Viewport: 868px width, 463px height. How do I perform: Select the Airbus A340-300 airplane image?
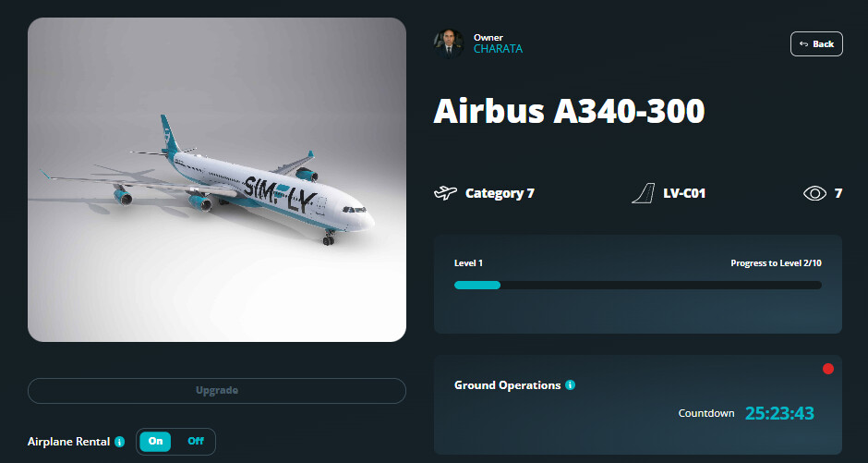pyautogui.click(x=217, y=180)
